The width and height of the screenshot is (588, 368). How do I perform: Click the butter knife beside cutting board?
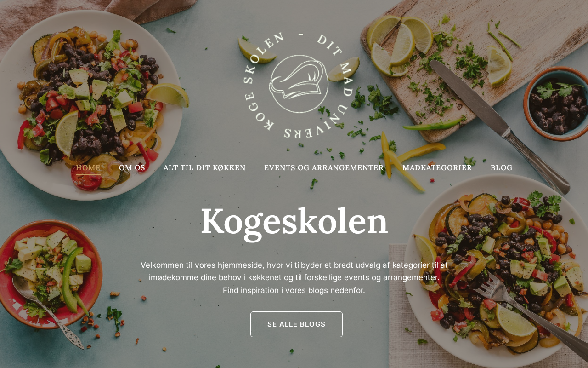coord(501,127)
